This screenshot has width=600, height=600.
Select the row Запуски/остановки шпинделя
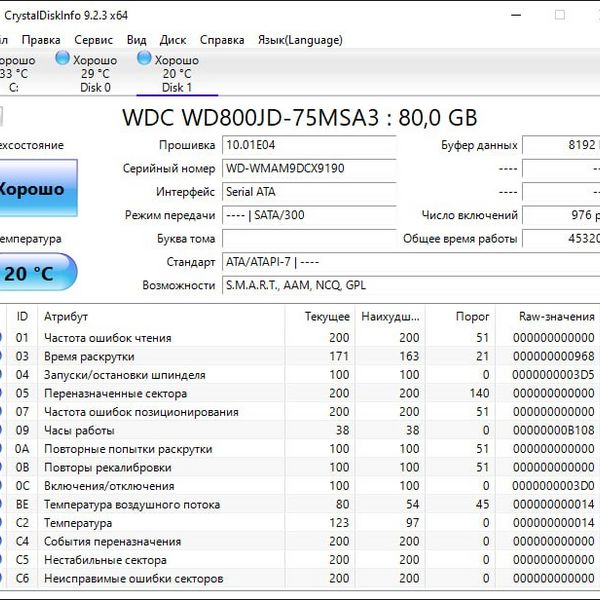pos(300,375)
